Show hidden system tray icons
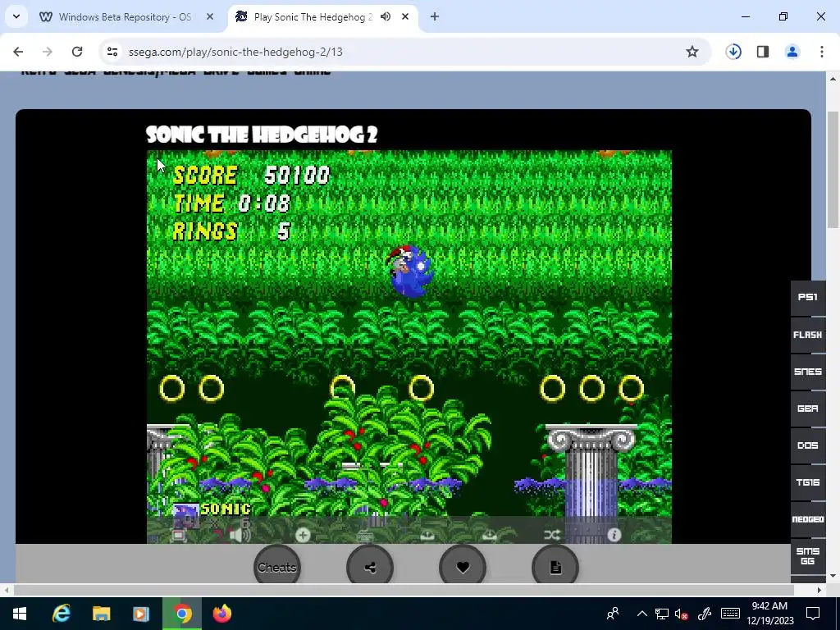Viewport: 840px width, 630px height. coord(641,614)
